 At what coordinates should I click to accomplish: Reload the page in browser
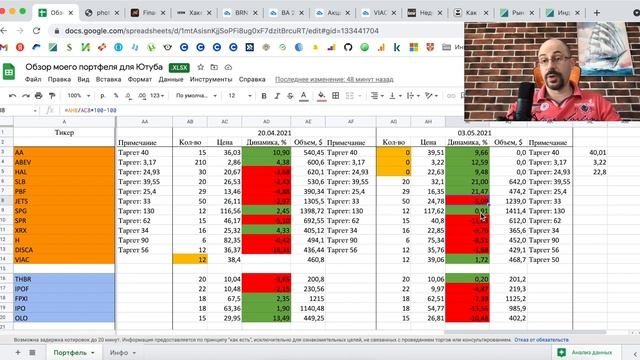click(37, 31)
